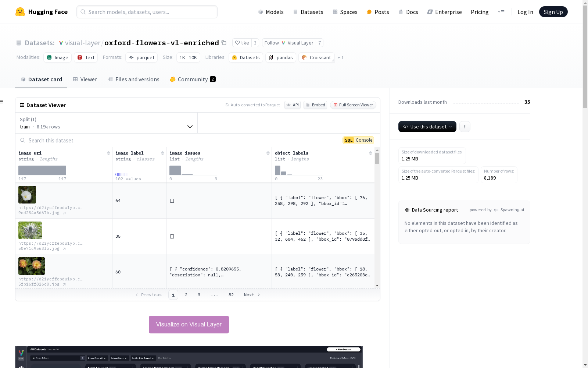
Task: Open external link for 5fb16ff826c0.jpg
Action: pyautogui.click(x=64, y=284)
